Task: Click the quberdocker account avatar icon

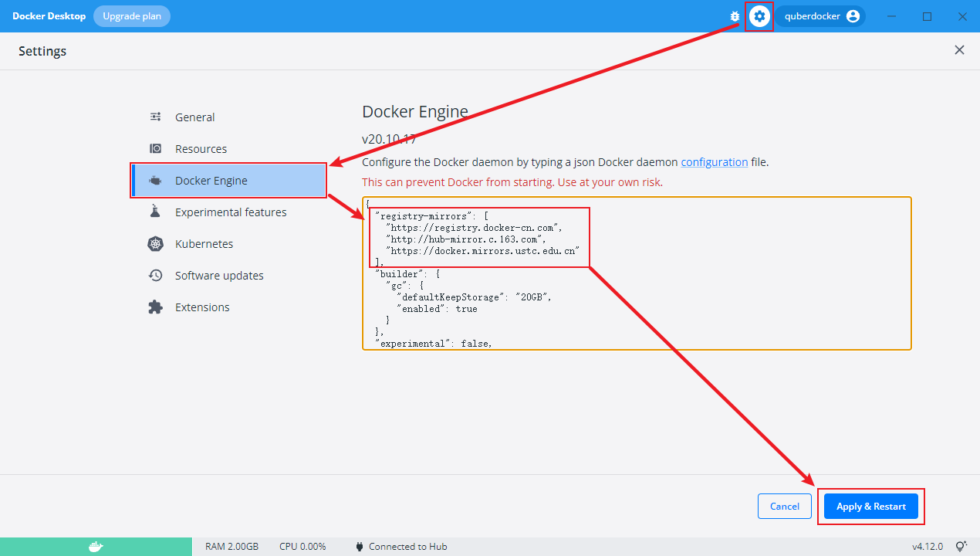Action: (853, 16)
